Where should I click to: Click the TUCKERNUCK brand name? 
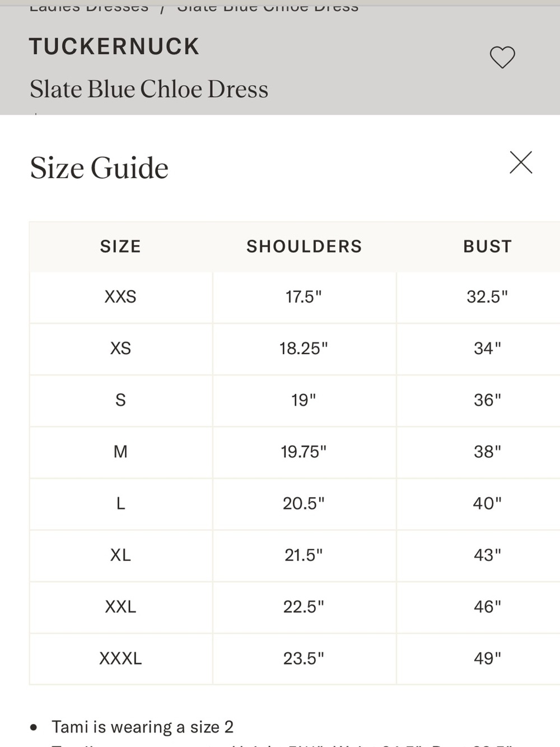(114, 47)
